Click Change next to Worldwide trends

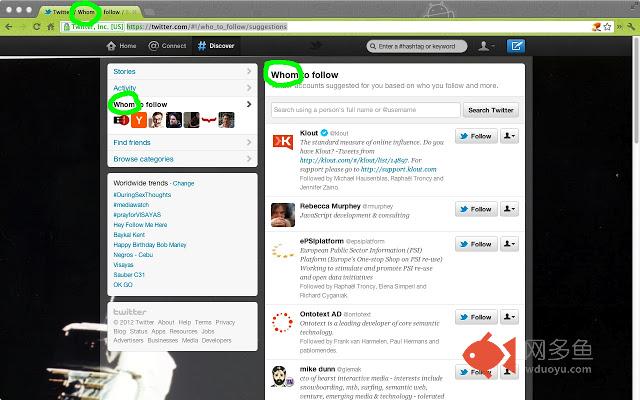[183, 183]
